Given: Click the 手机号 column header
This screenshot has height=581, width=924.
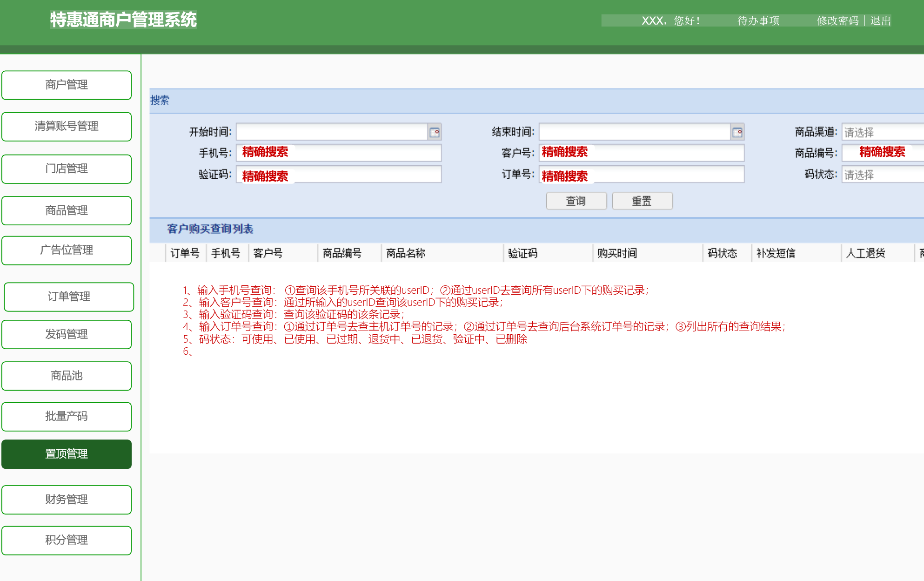Looking at the screenshot, I should [226, 253].
